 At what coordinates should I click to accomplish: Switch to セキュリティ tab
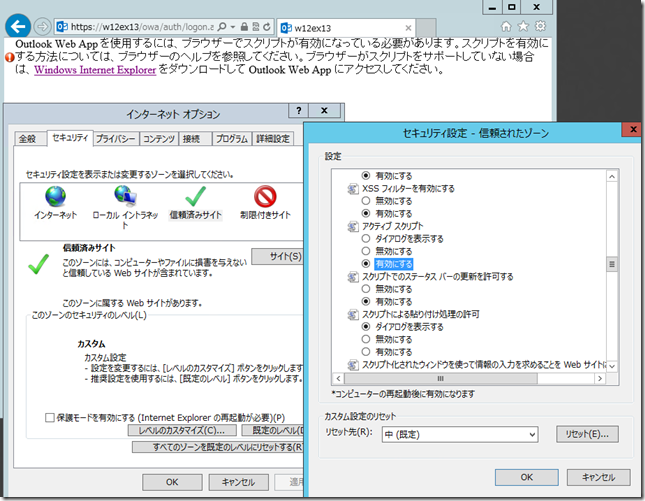[x=70, y=137]
